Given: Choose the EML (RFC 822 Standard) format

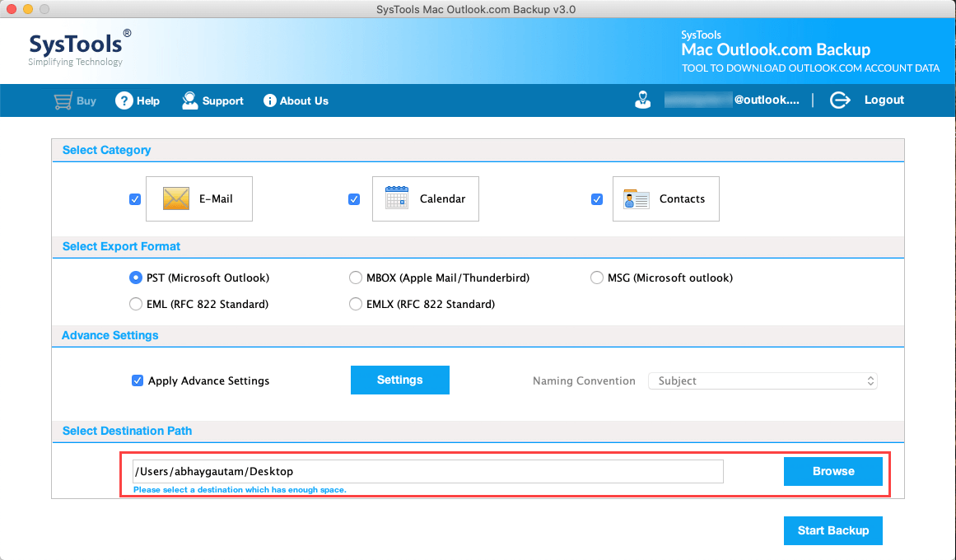Looking at the screenshot, I should pyautogui.click(x=135, y=304).
